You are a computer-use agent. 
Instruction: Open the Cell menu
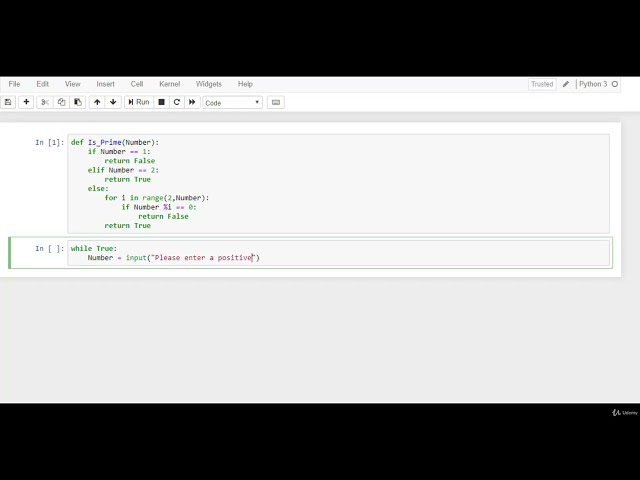pyautogui.click(x=137, y=84)
